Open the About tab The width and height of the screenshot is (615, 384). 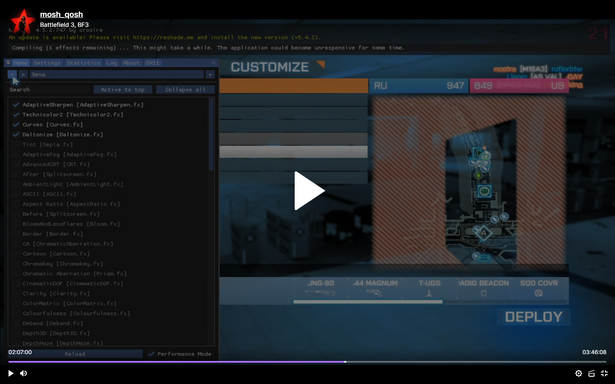click(131, 63)
